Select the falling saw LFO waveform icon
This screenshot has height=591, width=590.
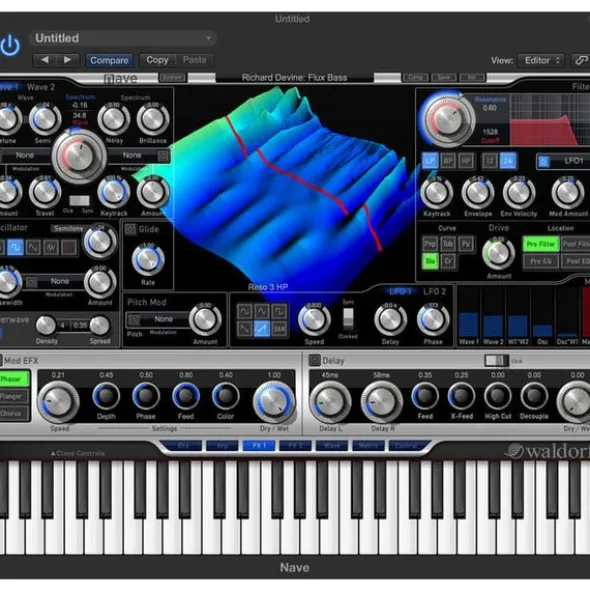click(244, 329)
